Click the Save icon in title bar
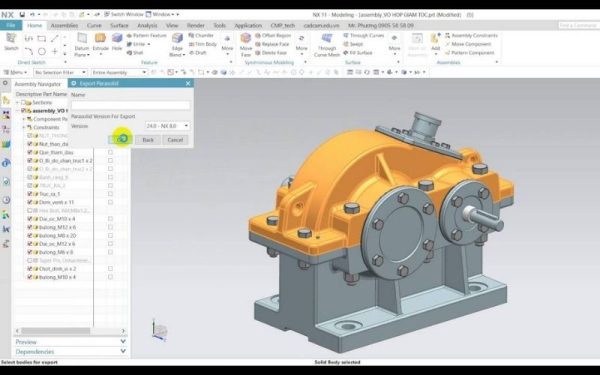This screenshot has width=600, height=375. (x=22, y=15)
